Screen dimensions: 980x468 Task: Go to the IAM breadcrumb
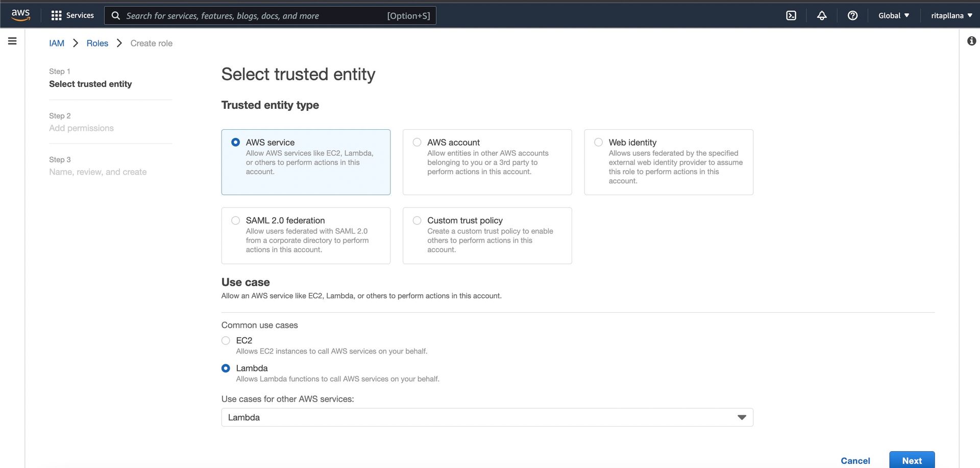tap(57, 43)
